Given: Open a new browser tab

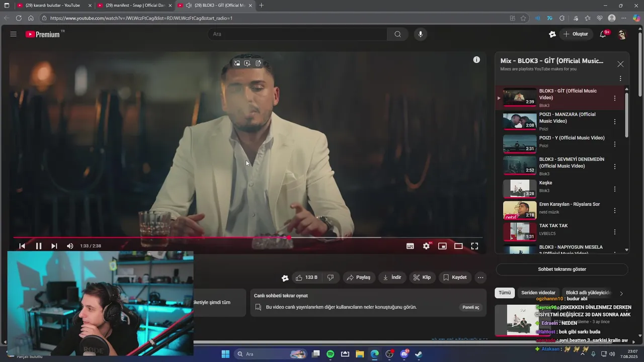Looking at the screenshot, I should 261,6.
